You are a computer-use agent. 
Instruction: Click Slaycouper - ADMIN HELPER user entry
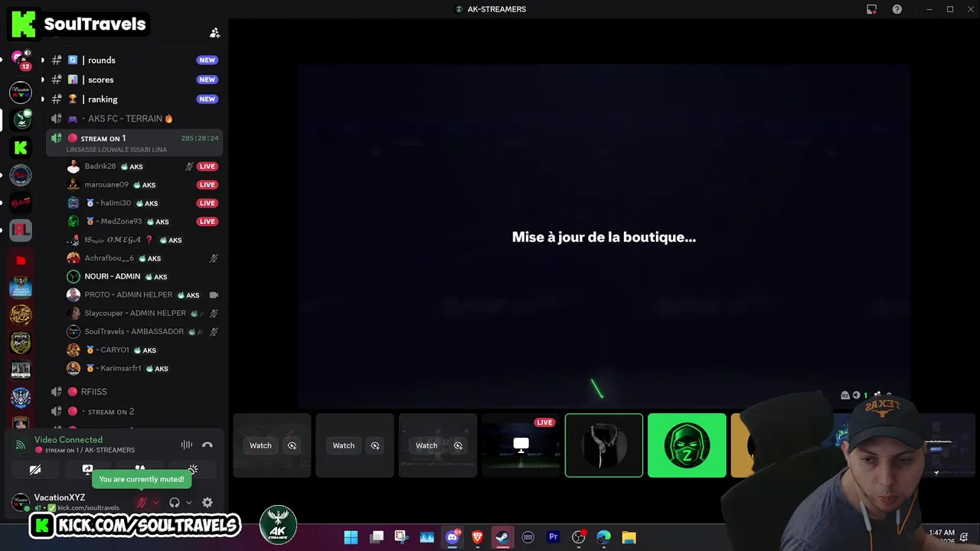142,313
